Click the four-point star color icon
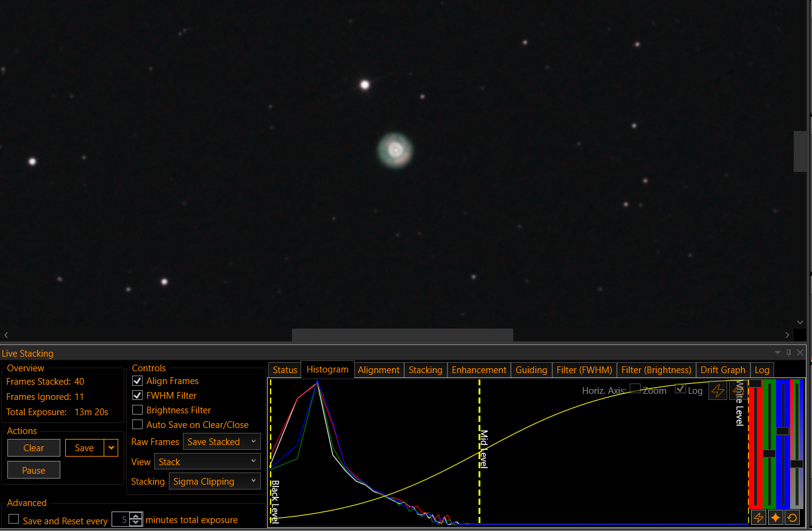The width and height of the screenshot is (812, 531). pos(775,518)
